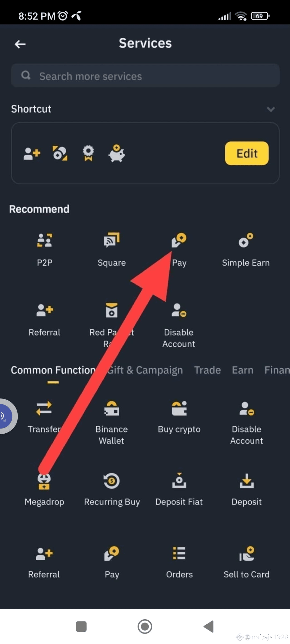Open Sell to Card
Image resolution: width=290 pixels, height=644 pixels.
(247, 553)
